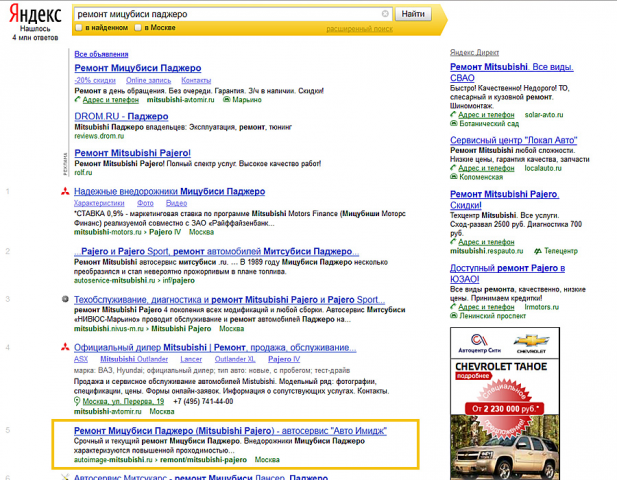This screenshot has height=480, width=617.
Task: Open the расширенный поиск link
Action: [x=359, y=29]
